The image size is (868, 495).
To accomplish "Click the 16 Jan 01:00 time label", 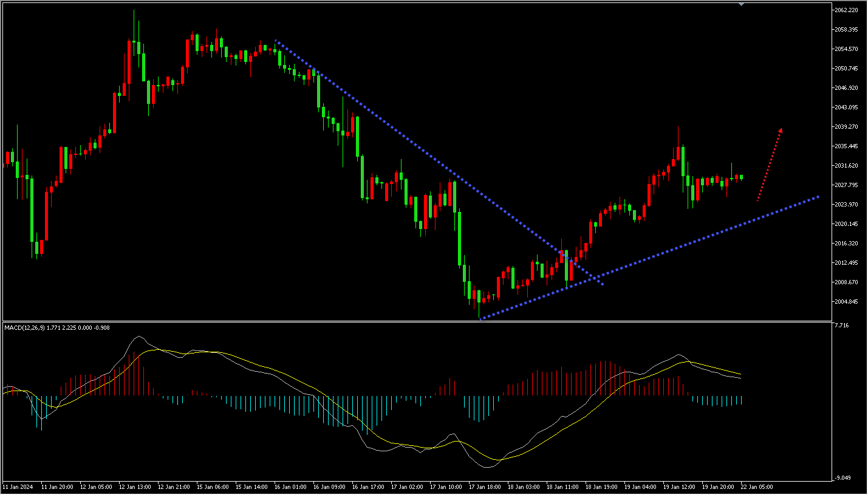I will (290, 487).
